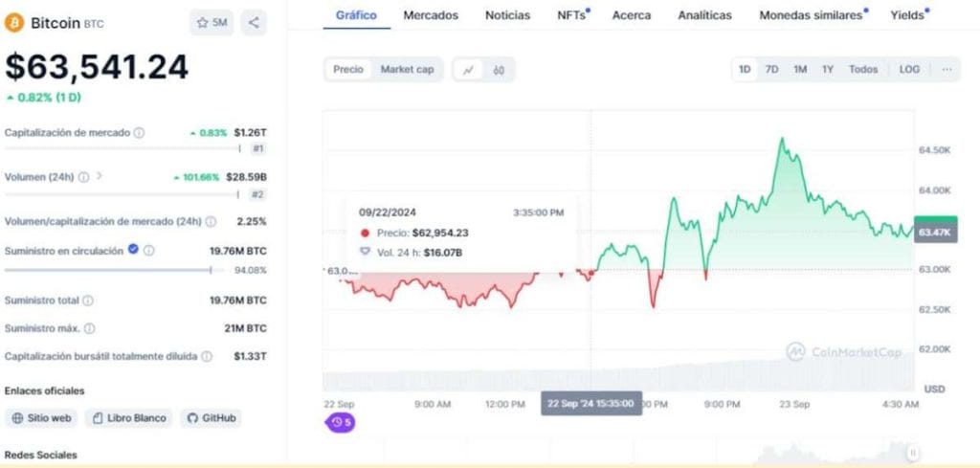This screenshot has width=980, height=468.
Task: Click the tooltip Precio $62,954.23 value
Action: [440, 234]
